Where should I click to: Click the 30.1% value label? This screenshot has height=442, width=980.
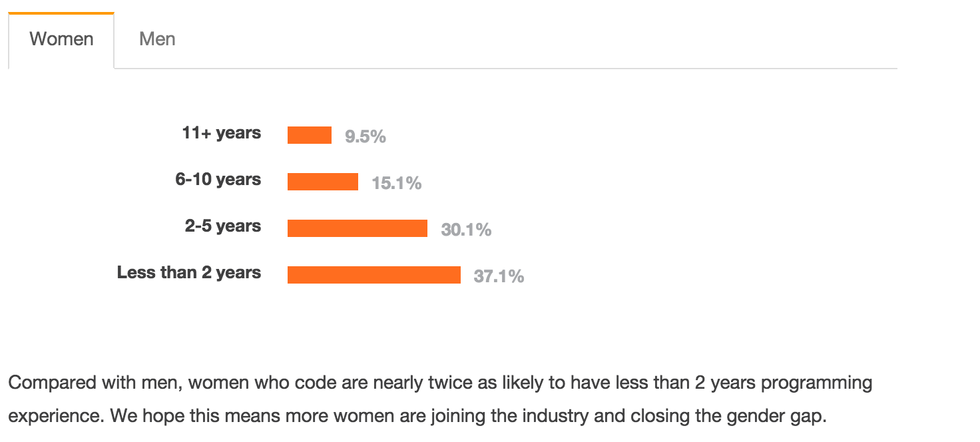tap(466, 230)
